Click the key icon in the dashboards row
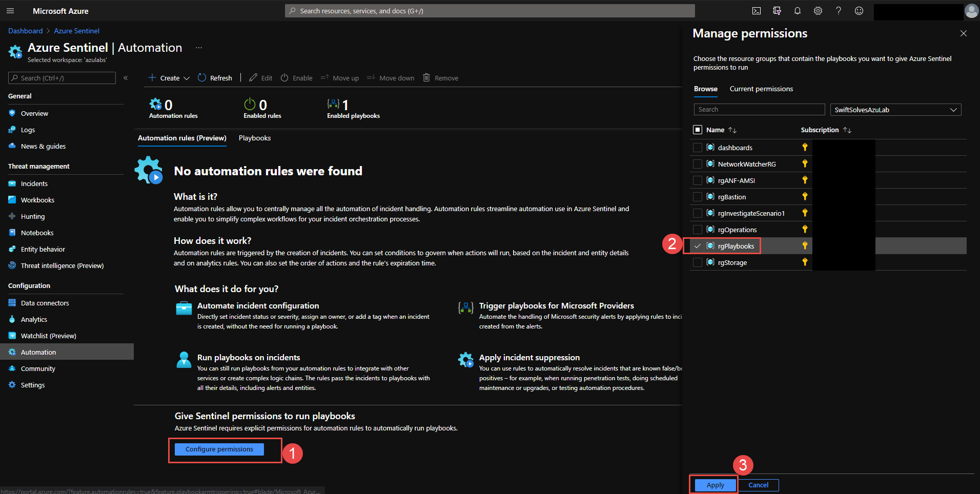Screen dimensions: 980x494 [x=805, y=148]
